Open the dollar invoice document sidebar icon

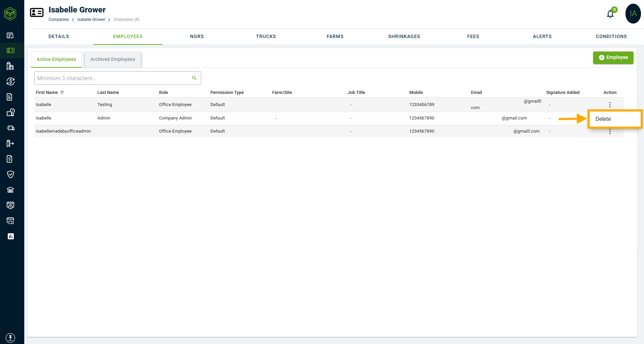(x=10, y=159)
